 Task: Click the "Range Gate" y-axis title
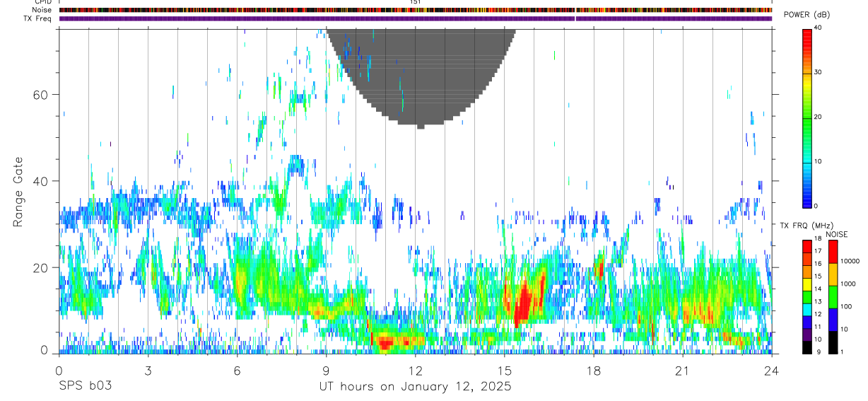18,191
